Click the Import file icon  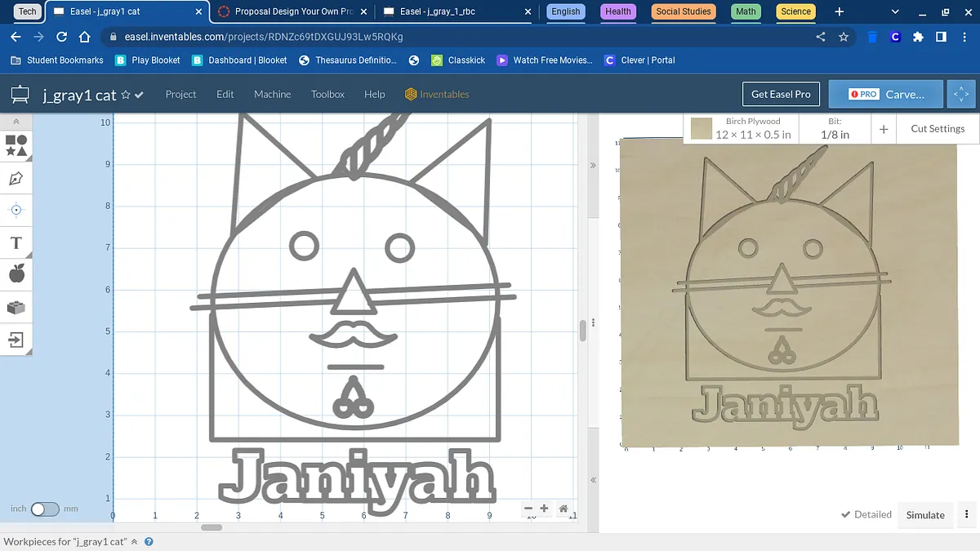click(16, 340)
